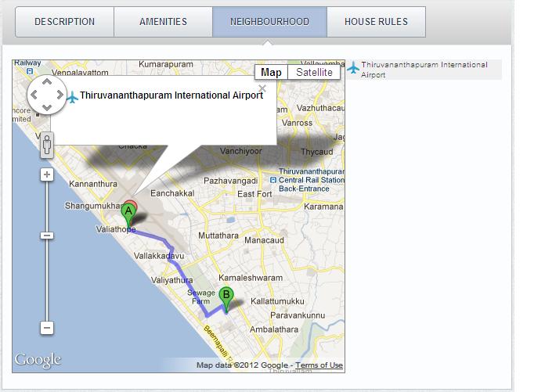Open the Terms of Use link
545x392 pixels.
click(319, 365)
